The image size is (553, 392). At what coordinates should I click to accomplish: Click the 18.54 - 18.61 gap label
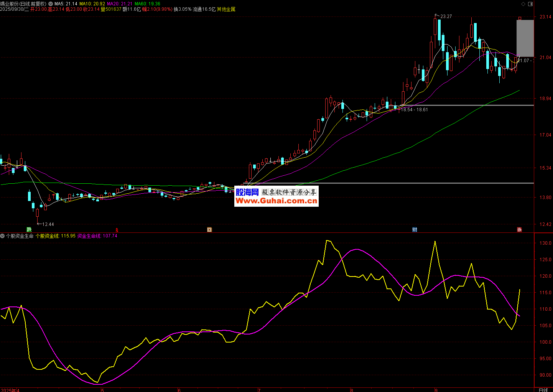414,110
